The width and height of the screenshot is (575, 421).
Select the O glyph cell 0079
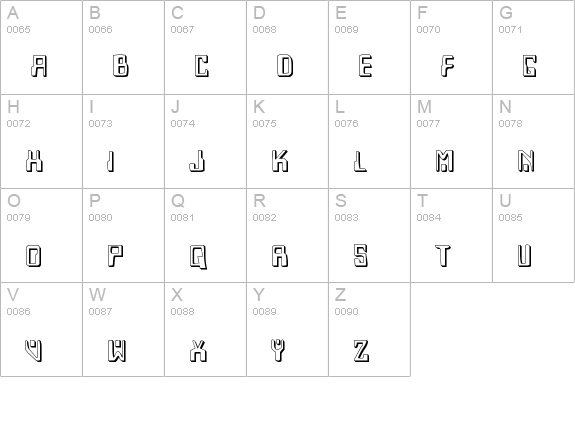pyautogui.click(x=41, y=235)
